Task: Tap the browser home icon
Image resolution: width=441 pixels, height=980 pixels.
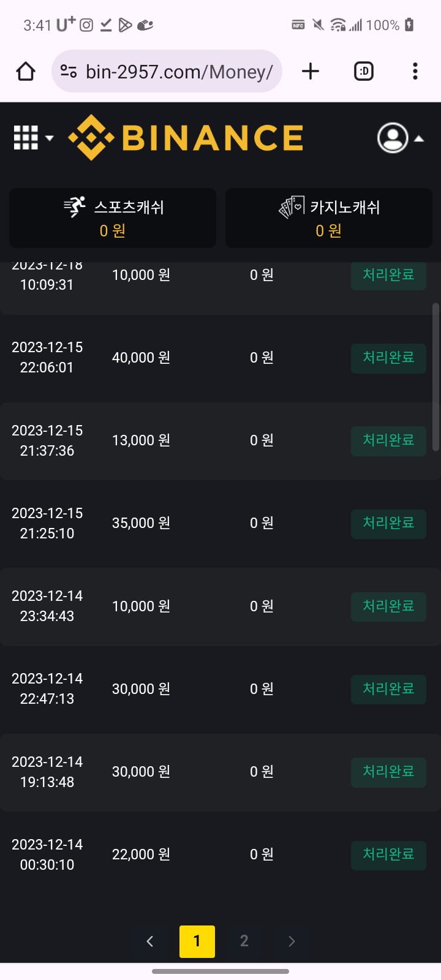Action: tap(26, 72)
